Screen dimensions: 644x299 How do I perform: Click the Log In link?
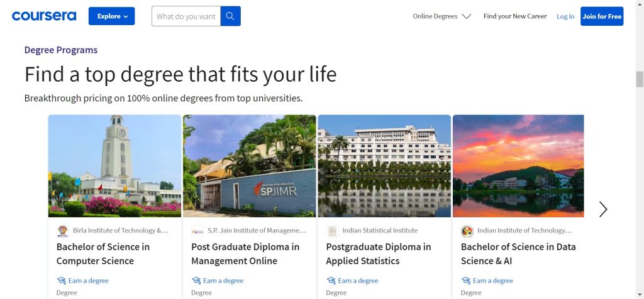(x=565, y=16)
